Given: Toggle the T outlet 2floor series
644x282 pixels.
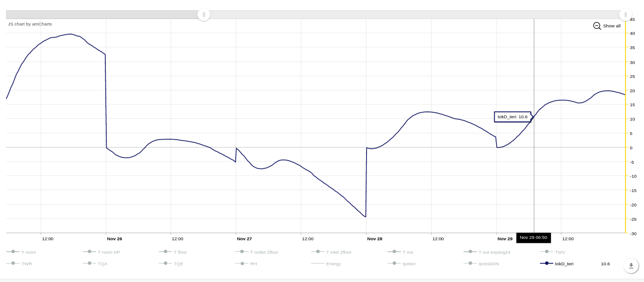Looking at the screenshot, I should (264, 252).
